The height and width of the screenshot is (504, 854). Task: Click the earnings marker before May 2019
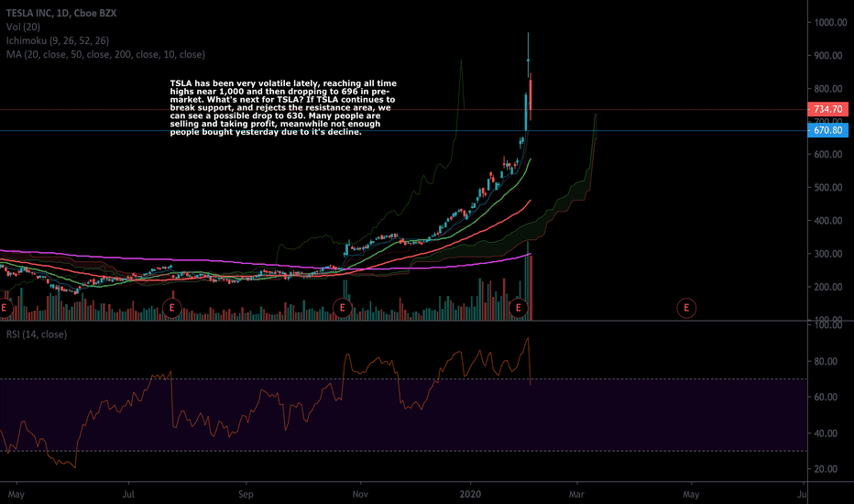coord(5,308)
